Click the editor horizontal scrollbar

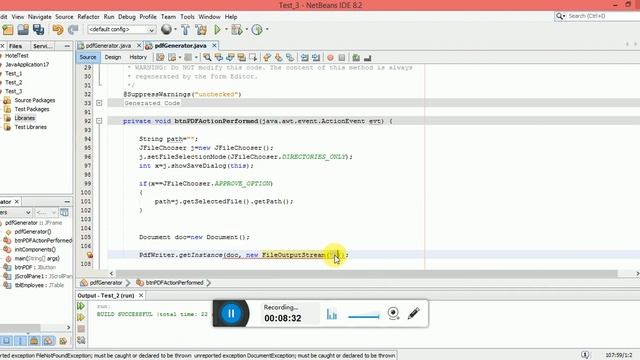(366, 273)
